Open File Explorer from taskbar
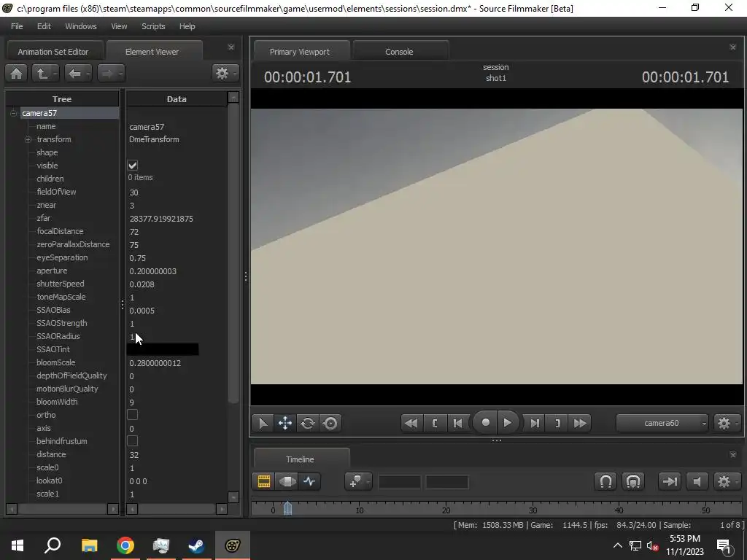Image resolution: width=747 pixels, height=560 pixels. tap(89, 545)
